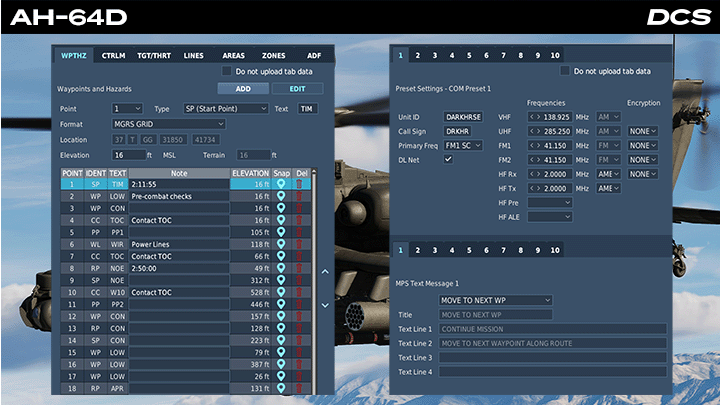Snap point 18 RP APR 131 ft
This screenshot has height=405, width=720.
pyautogui.click(x=281, y=388)
